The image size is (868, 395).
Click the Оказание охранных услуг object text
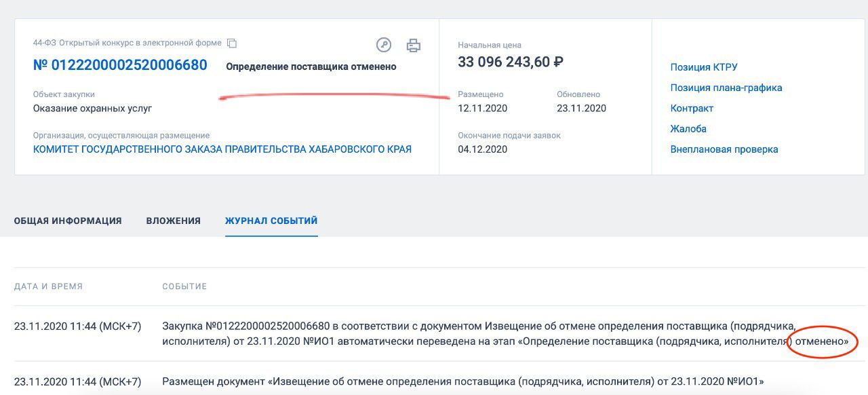tap(92, 108)
